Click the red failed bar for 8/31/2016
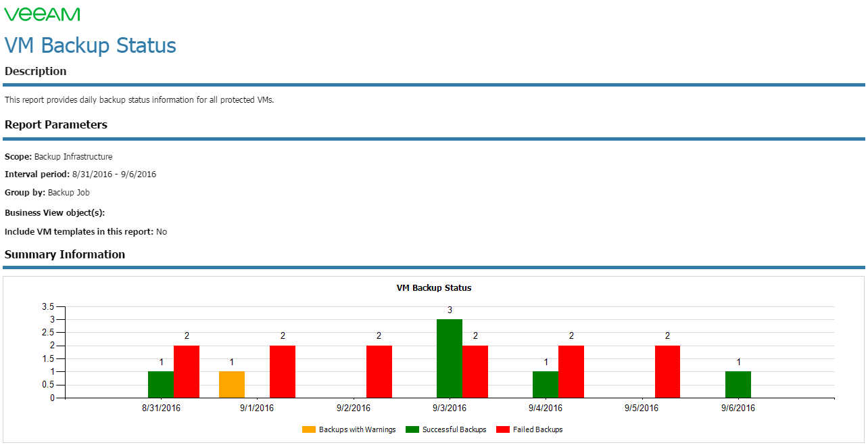868x445 pixels. click(x=187, y=372)
